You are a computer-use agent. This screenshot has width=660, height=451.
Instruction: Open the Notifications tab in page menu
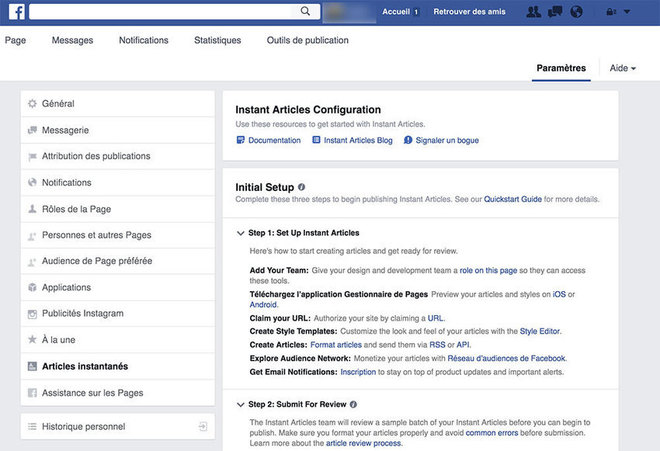(x=144, y=40)
